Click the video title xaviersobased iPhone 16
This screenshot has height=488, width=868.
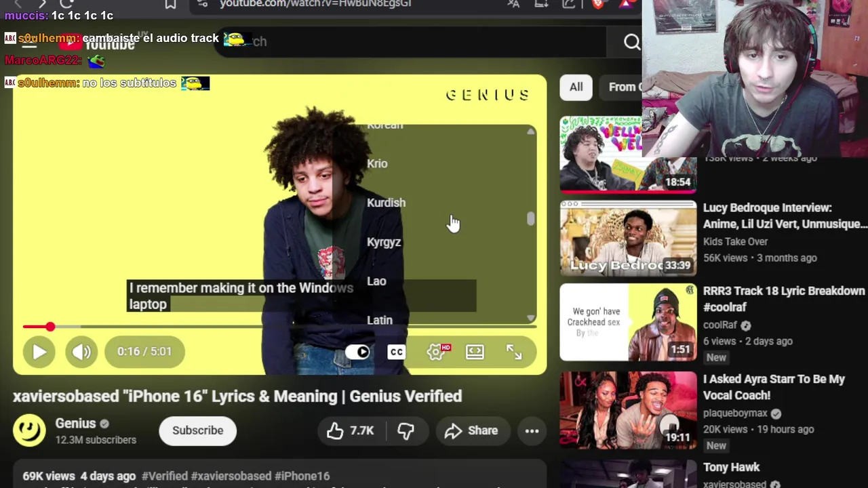tap(237, 396)
